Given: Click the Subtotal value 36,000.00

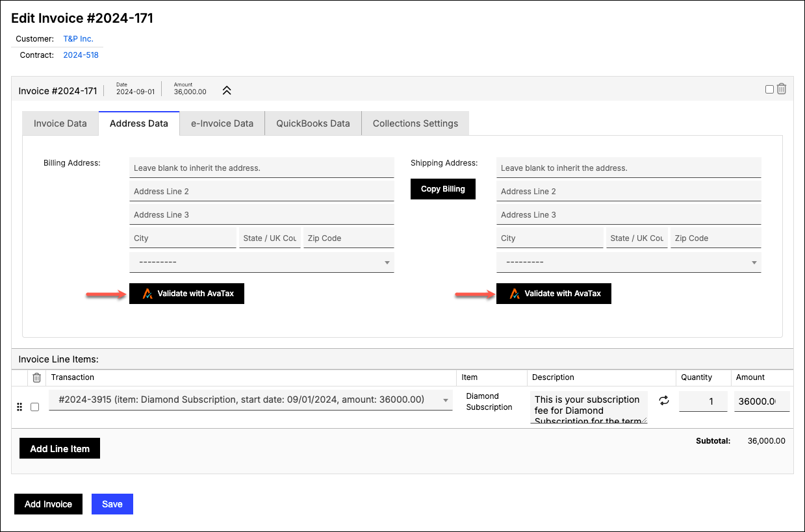Looking at the screenshot, I should [767, 440].
